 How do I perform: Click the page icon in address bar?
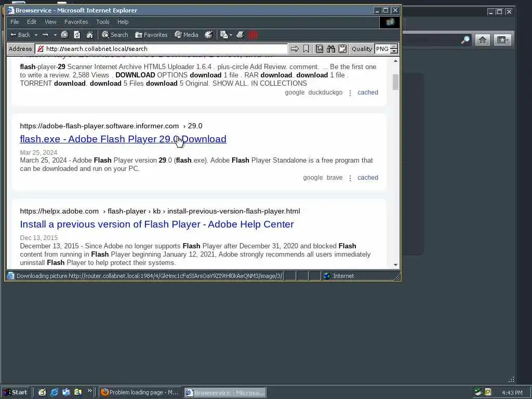click(41, 49)
